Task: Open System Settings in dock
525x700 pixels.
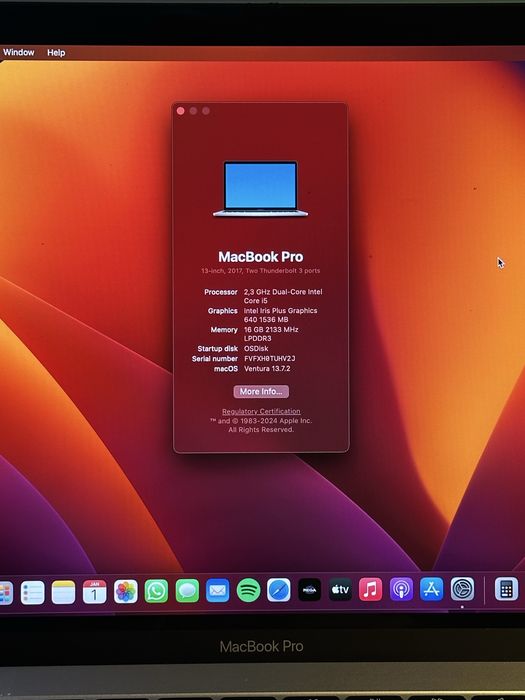Action: [x=462, y=589]
